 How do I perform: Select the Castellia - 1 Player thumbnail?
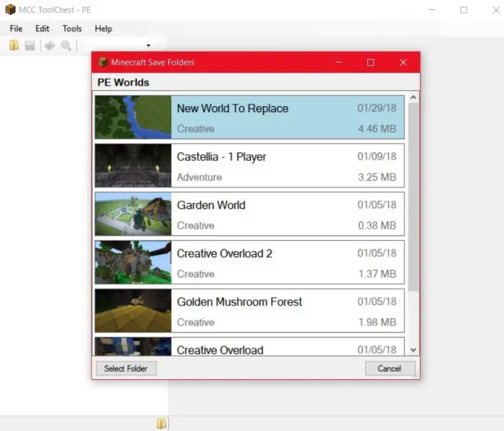(x=133, y=166)
